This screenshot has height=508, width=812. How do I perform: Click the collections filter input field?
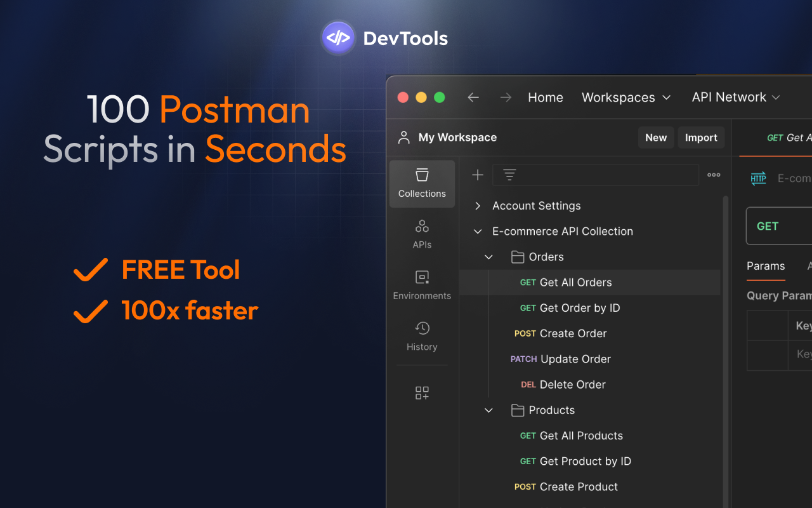[x=596, y=175]
